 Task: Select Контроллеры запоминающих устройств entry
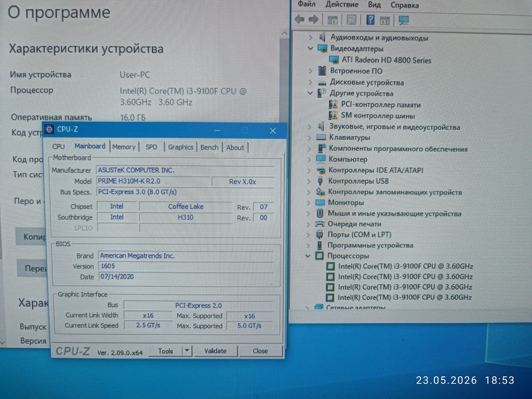395,192
